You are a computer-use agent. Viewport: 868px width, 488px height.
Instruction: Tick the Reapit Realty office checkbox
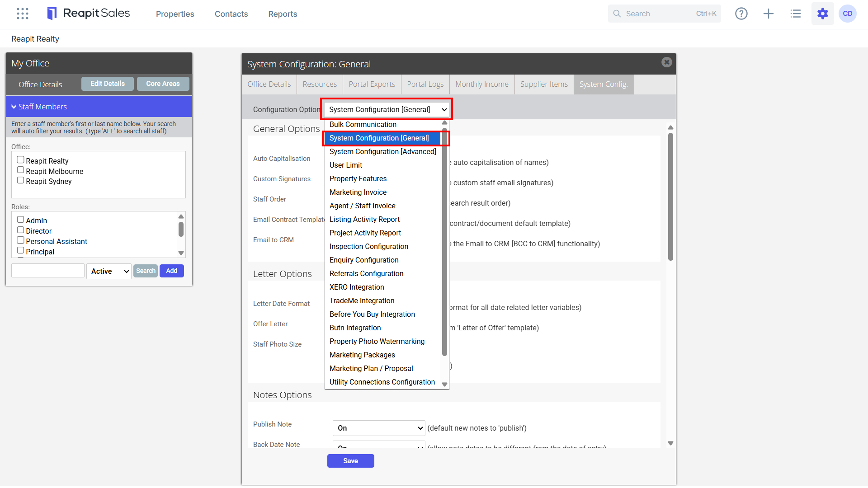click(x=20, y=160)
